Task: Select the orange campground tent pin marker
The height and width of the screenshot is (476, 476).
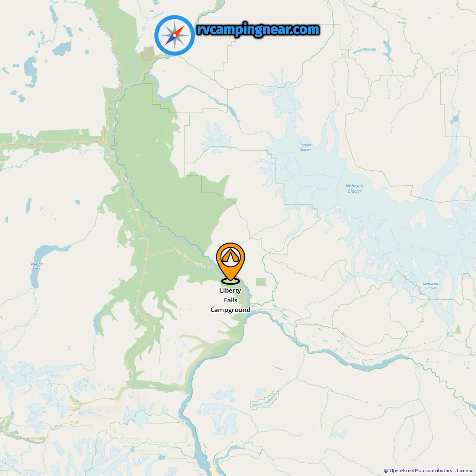Action: click(x=231, y=261)
